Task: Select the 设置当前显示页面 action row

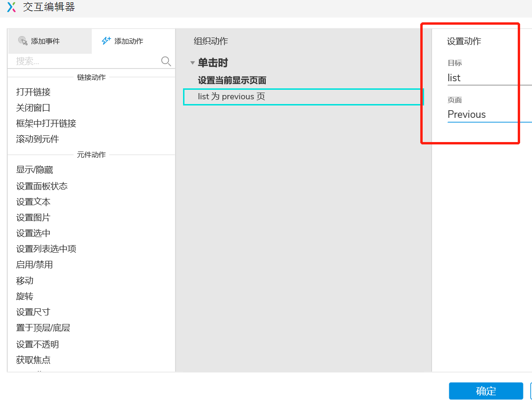Action: pyautogui.click(x=232, y=80)
